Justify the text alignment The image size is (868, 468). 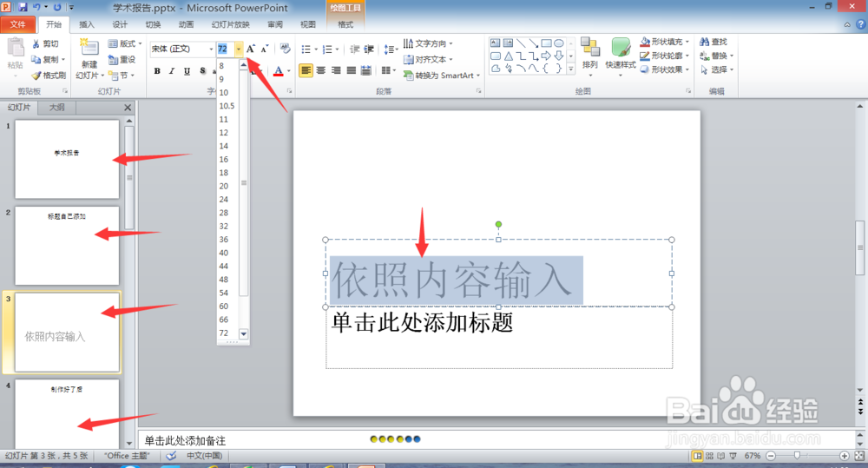(351, 71)
